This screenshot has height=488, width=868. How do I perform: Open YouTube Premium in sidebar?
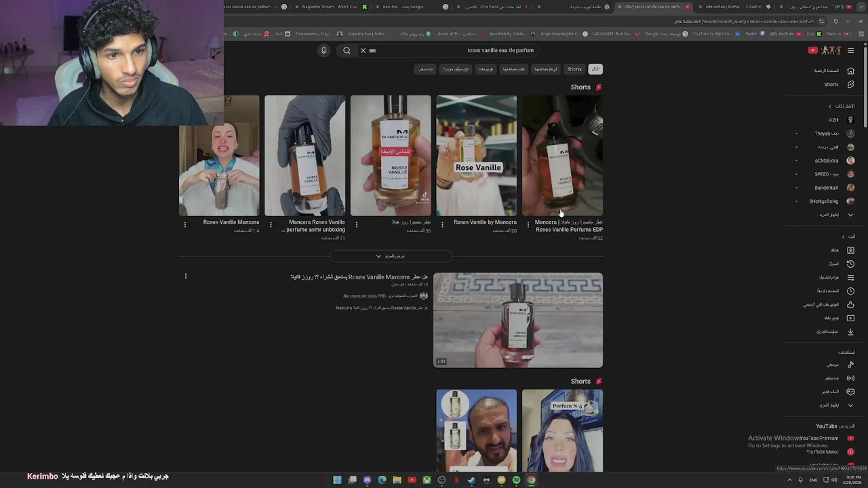[x=826, y=438]
